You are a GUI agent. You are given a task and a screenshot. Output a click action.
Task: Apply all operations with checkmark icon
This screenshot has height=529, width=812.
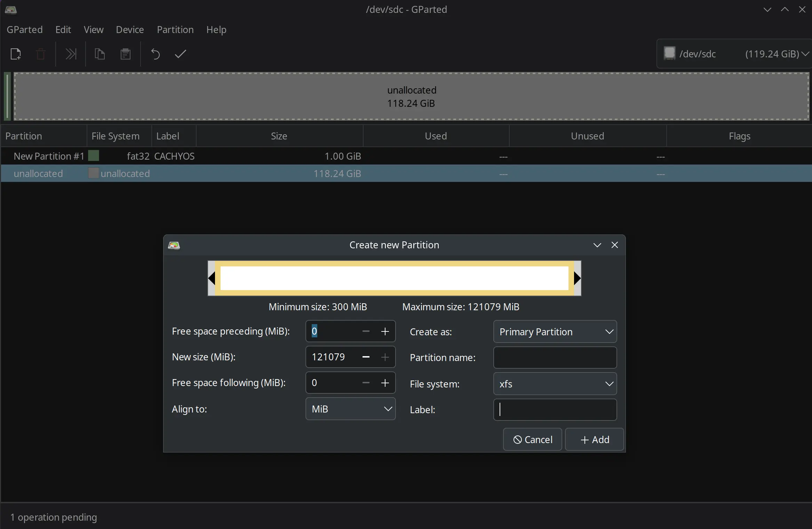180,54
